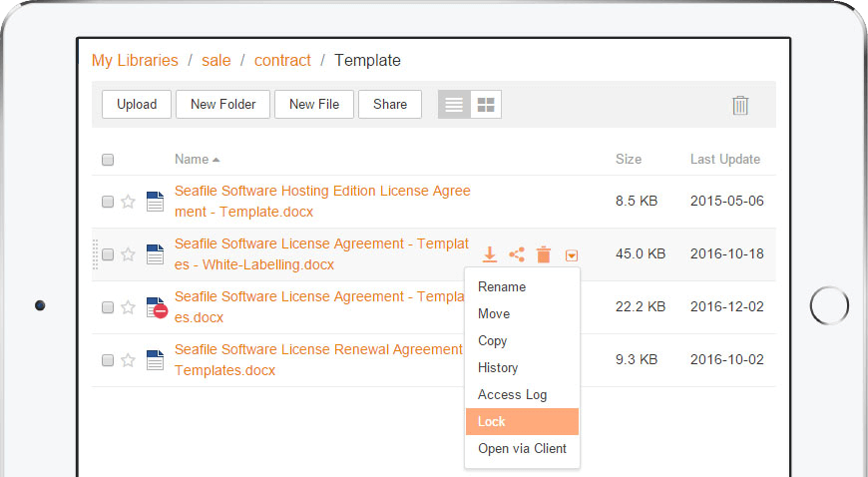Click the New File button

(314, 104)
